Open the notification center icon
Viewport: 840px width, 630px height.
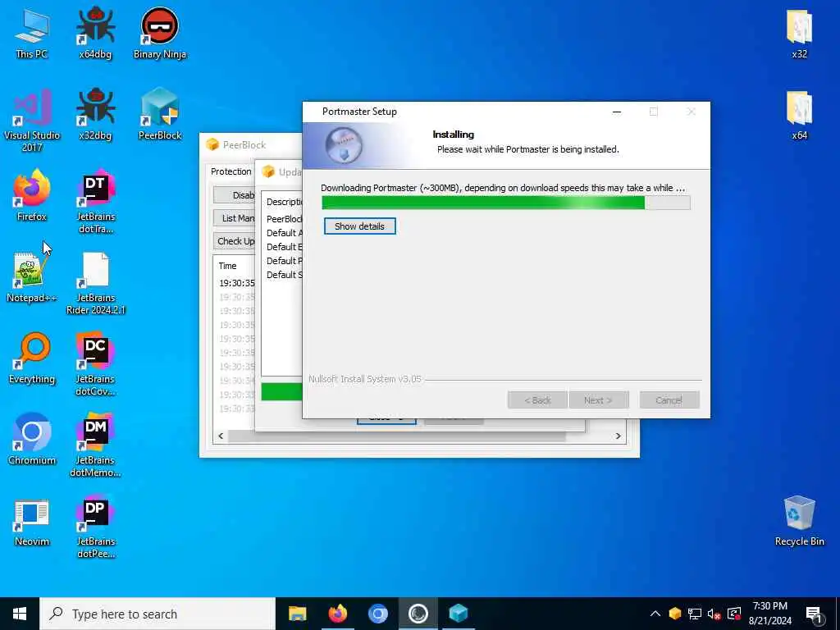coord(814,614)
